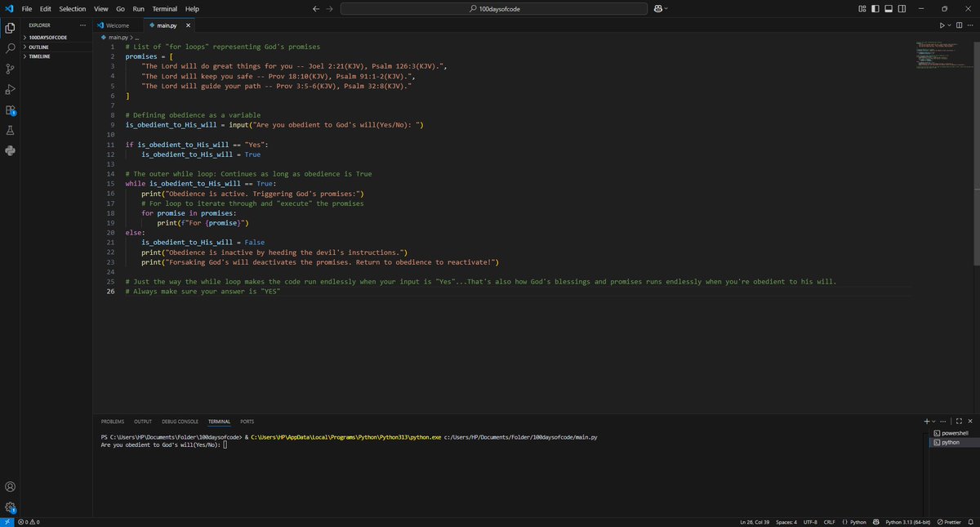Open the Python view in activity bar
The height and width of the screenshot is (527, 980).
tap(10, 151)
